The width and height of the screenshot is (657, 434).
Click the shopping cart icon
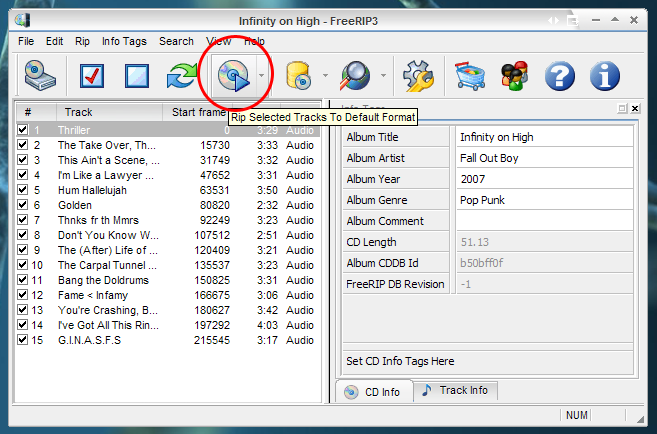(470, 76)
